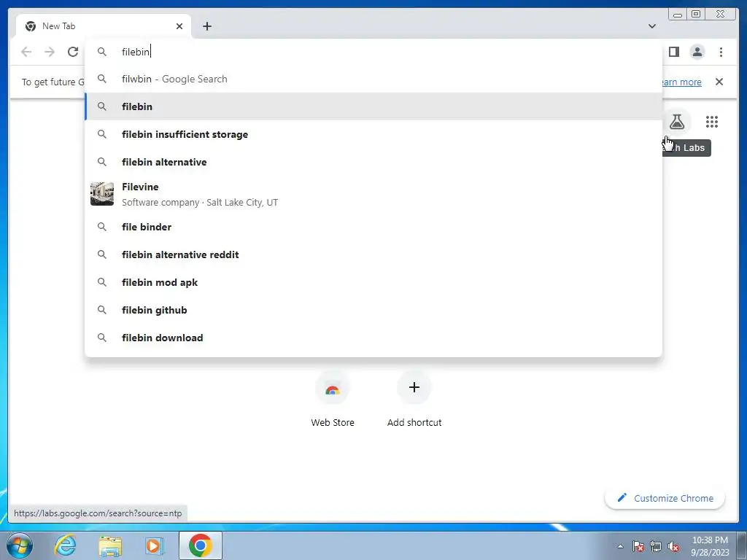The height and width of the screenshot is (560, 747).
Task: Open the tab search dropdown chevron
Action: coord(652,26)
